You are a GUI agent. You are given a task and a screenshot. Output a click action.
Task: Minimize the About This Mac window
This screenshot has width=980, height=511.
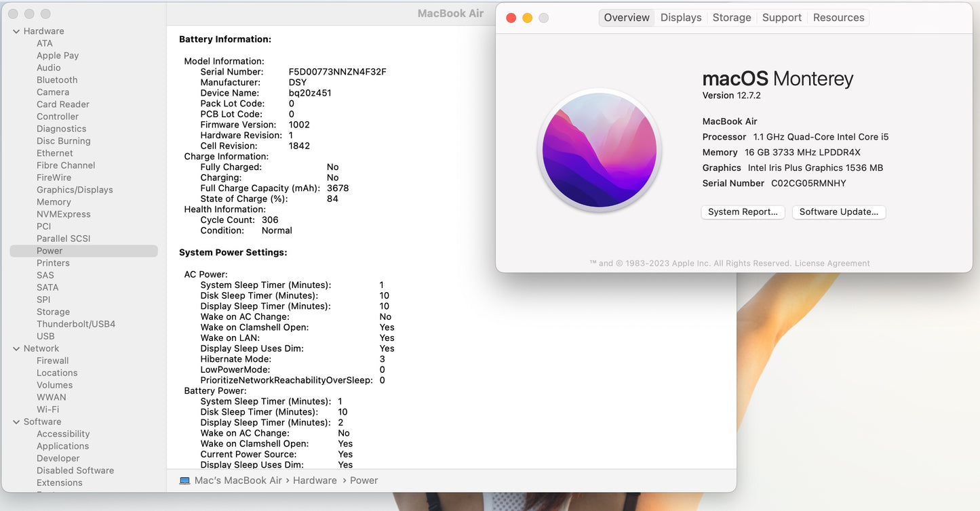(528, 18)
